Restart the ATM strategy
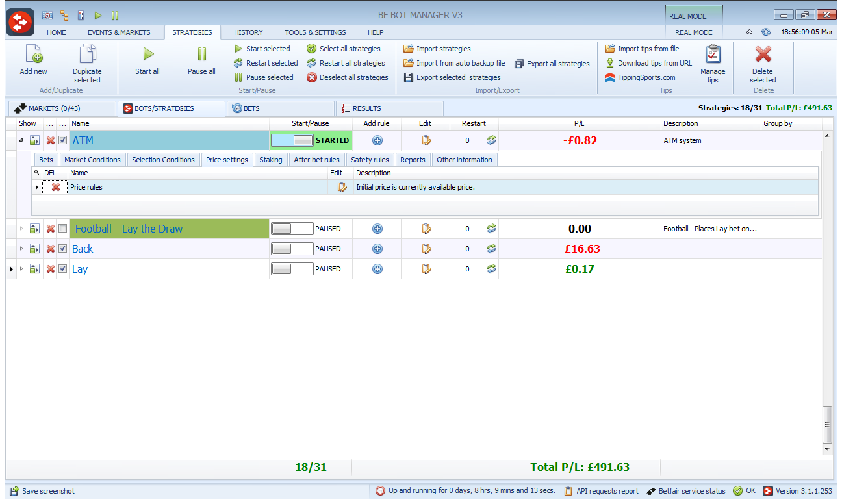842x504 pixels. coord(491,140)
